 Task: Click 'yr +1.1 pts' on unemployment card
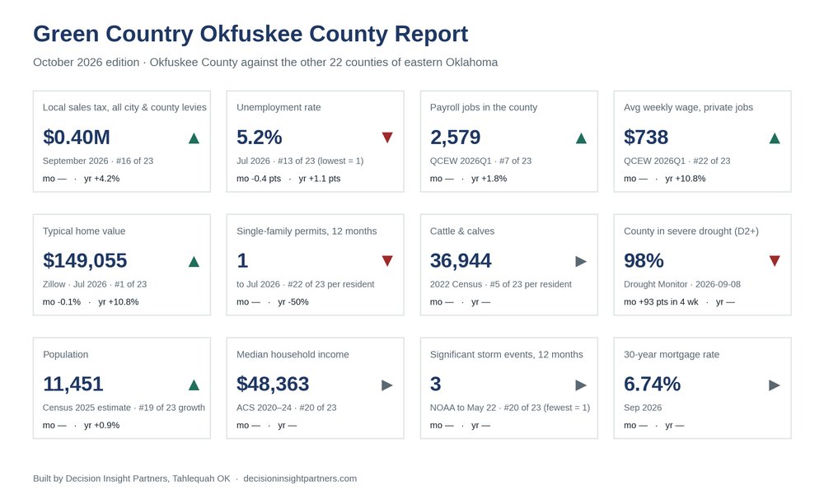coord(320,179)
